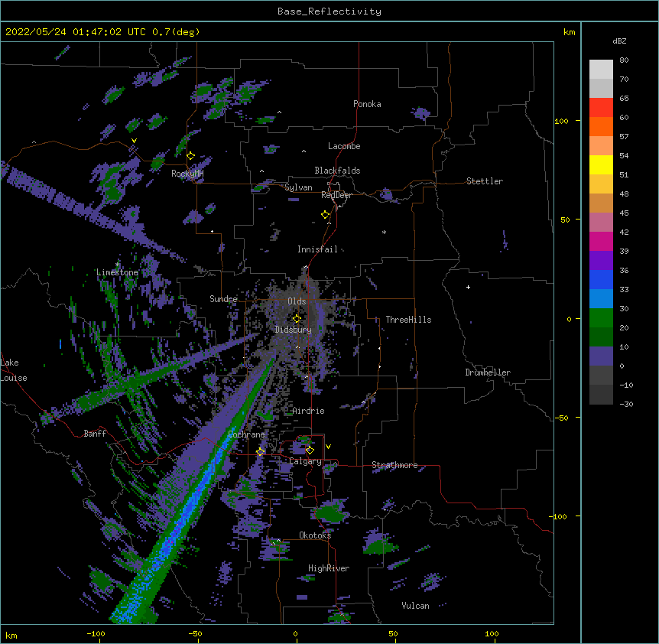Pick the orange 60-57 dBZ legend swatch
Screen dimensions: 659x644
pyautogui.click(x=601, y=126)
